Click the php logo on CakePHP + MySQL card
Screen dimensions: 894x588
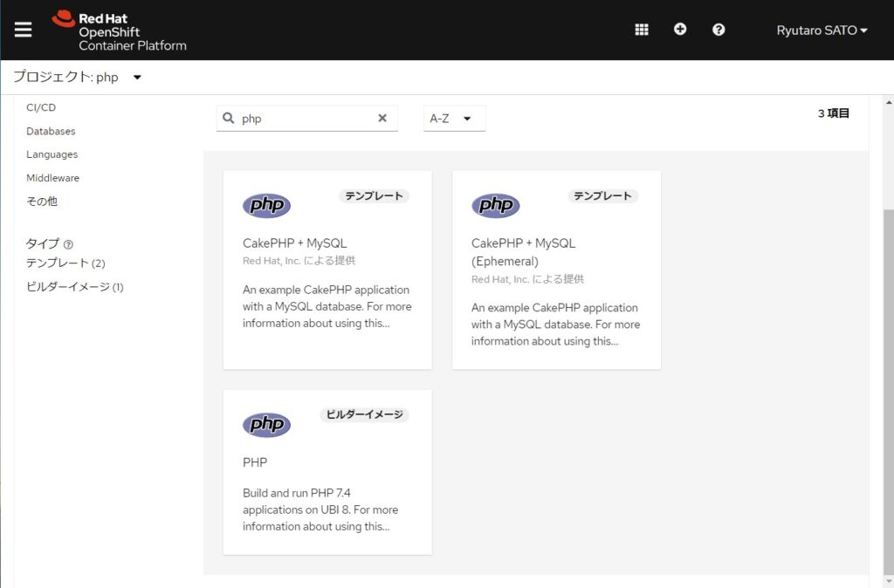[266, 206]
